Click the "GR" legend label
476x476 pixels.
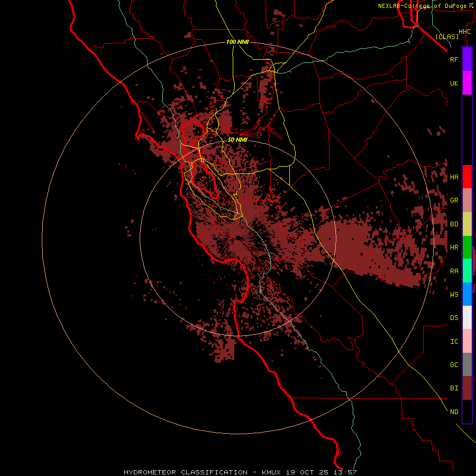(x=454, y=200)
